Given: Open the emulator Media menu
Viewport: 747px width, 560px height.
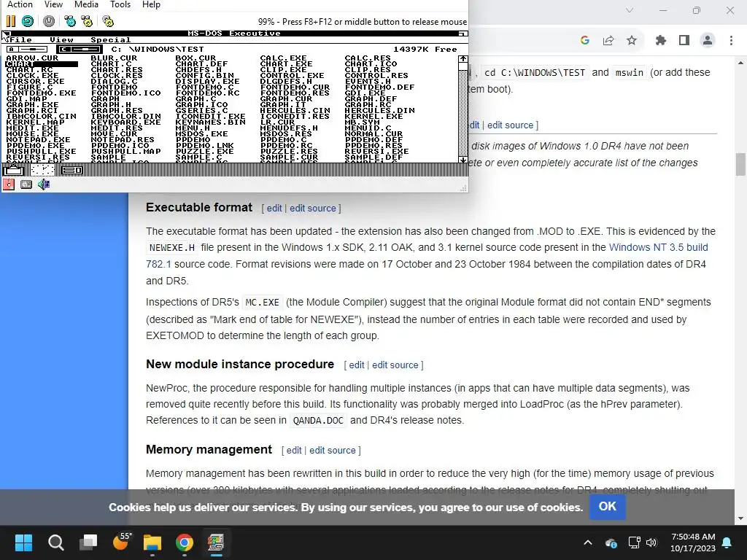Looking at the screenshot, I should [86, 4].
